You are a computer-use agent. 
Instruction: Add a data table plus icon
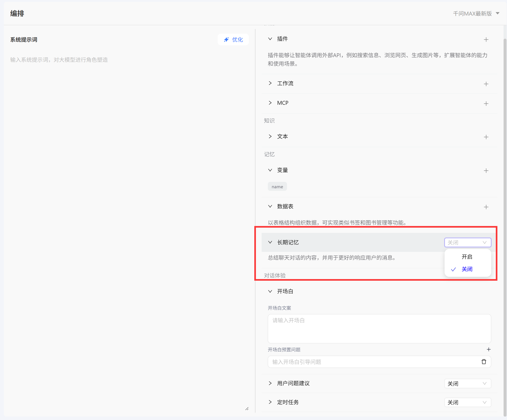(486, 207)
